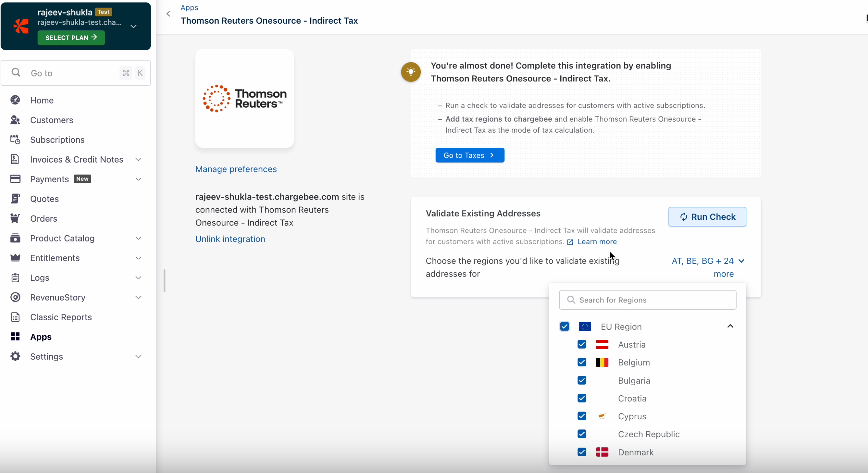
Task: Expand the Payments submenu chevron
Action: click(138, 179)
